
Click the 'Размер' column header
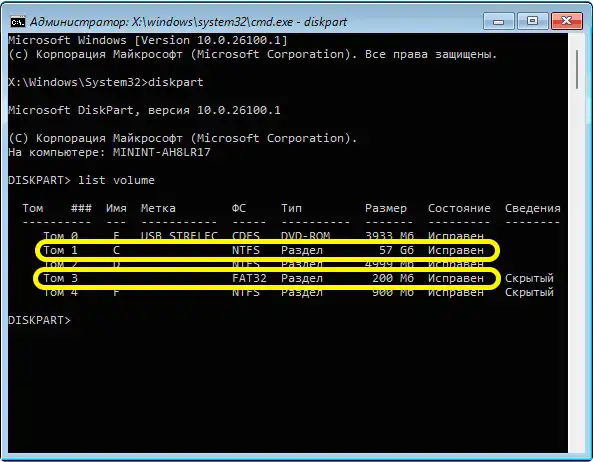(x=386, y=208)
